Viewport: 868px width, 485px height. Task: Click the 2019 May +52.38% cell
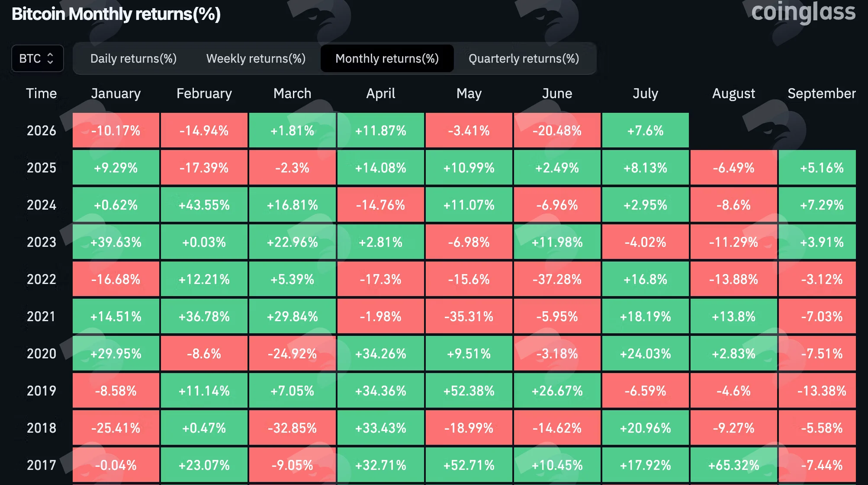469,391
